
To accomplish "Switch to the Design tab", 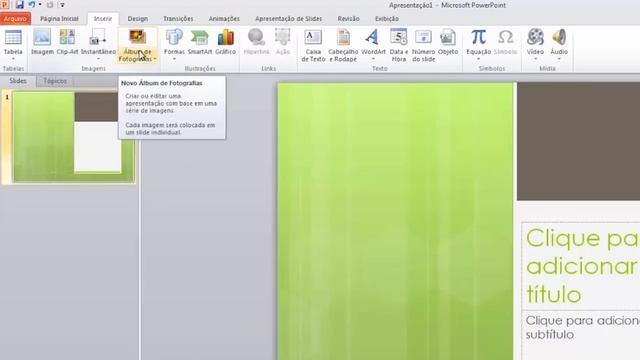I will [138, 19].
